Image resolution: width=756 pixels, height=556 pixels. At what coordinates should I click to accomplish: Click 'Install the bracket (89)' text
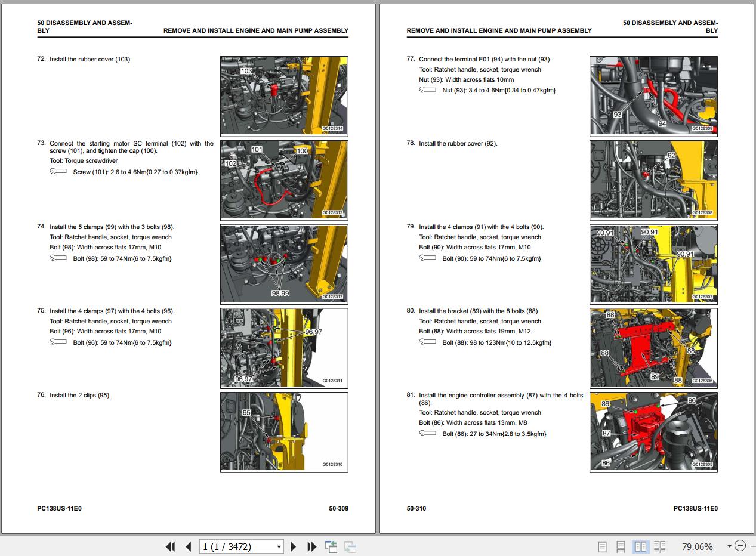click(479, 311)
